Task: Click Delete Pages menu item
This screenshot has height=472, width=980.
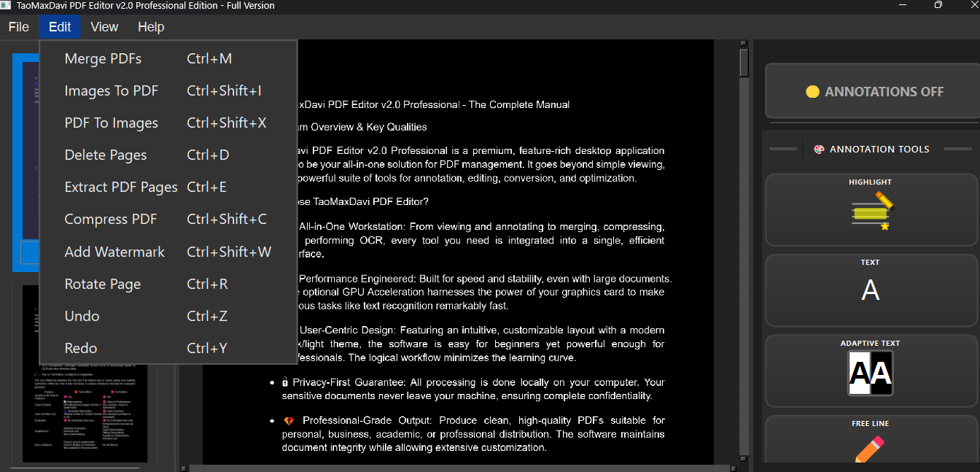Action: point(106,155)
